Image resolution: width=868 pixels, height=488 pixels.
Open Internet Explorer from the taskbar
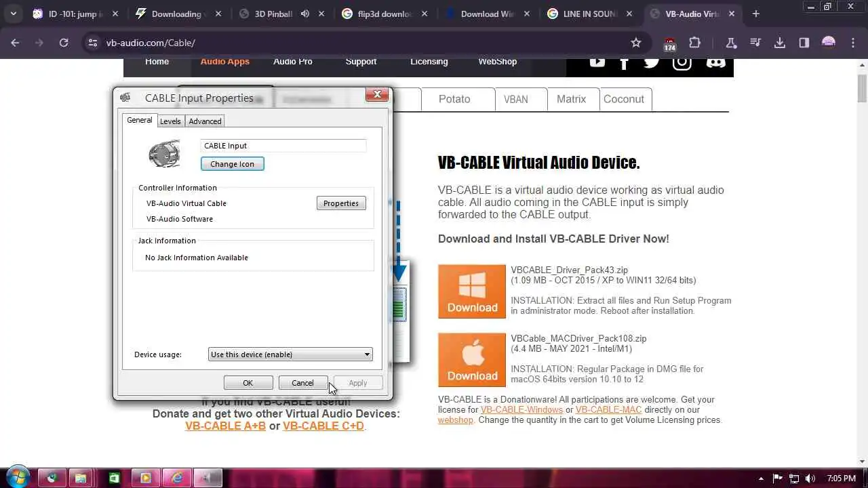(177, 478)
